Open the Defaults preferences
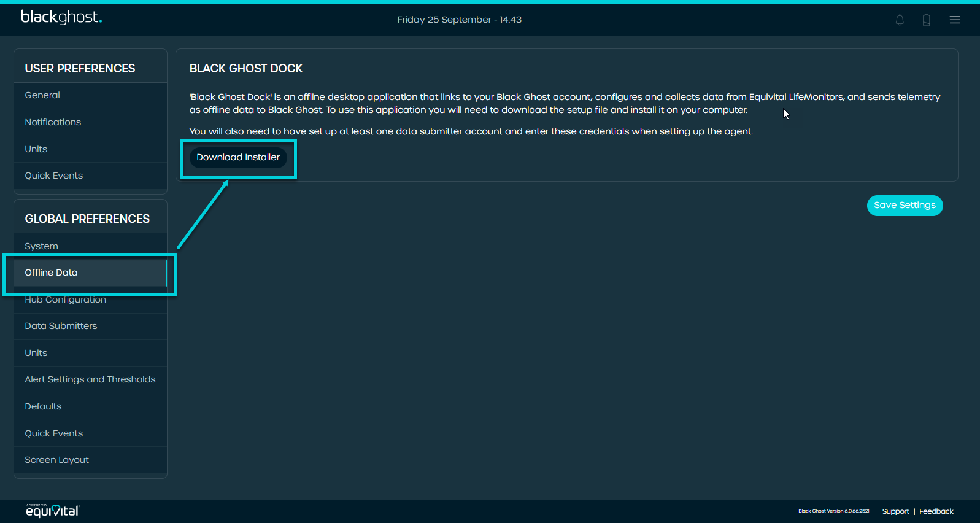980x523 pixels. click(90, 406)
